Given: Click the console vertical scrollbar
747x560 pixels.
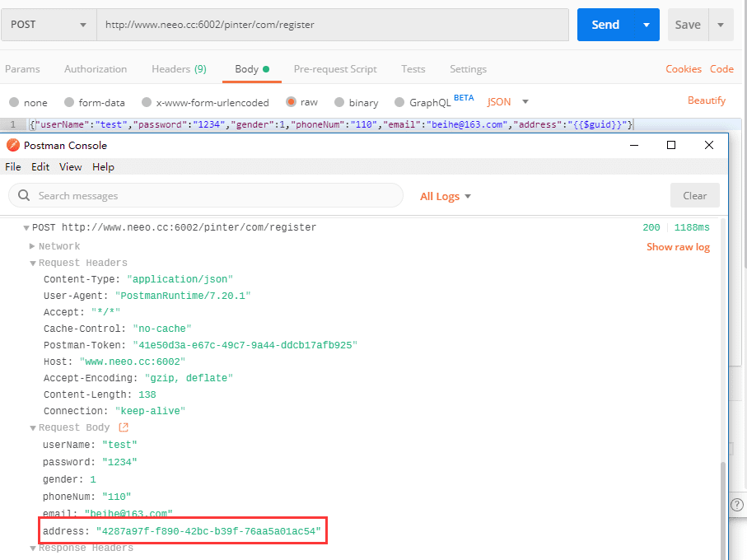Looking at the screenshot, I should [723, 510].
